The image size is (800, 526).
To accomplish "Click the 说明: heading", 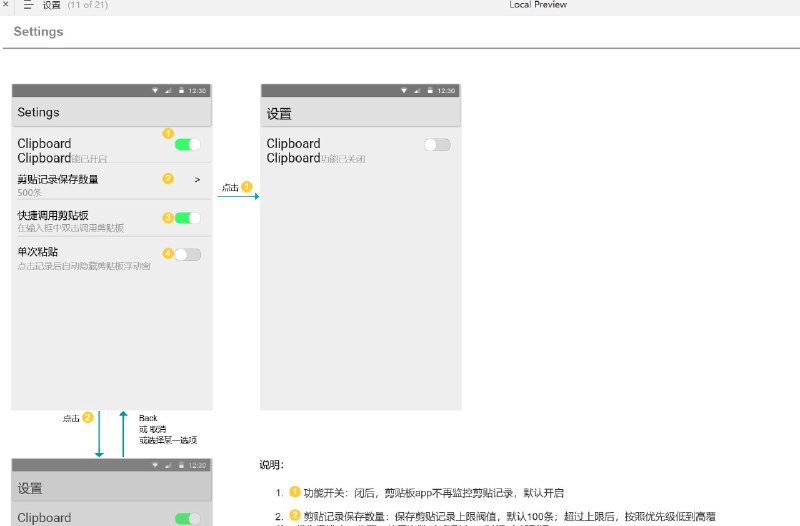I will pyautogui.click(x=271, y=465).
